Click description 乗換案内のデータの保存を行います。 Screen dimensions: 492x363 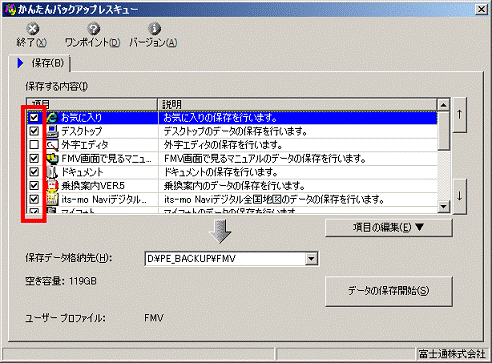coord(234,186)
